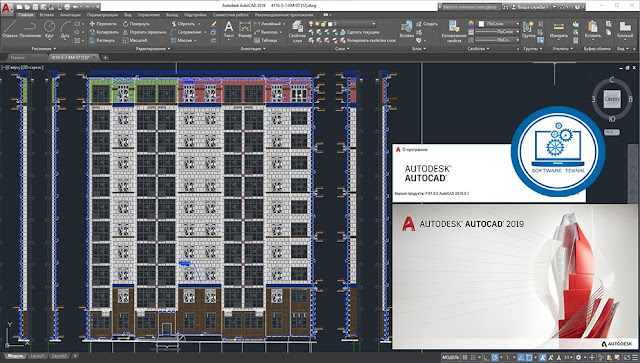Screen dimensions: 640x363
Task: Switch to the Начало document tab
Action: pyautogui.click(x=18, y=58)
